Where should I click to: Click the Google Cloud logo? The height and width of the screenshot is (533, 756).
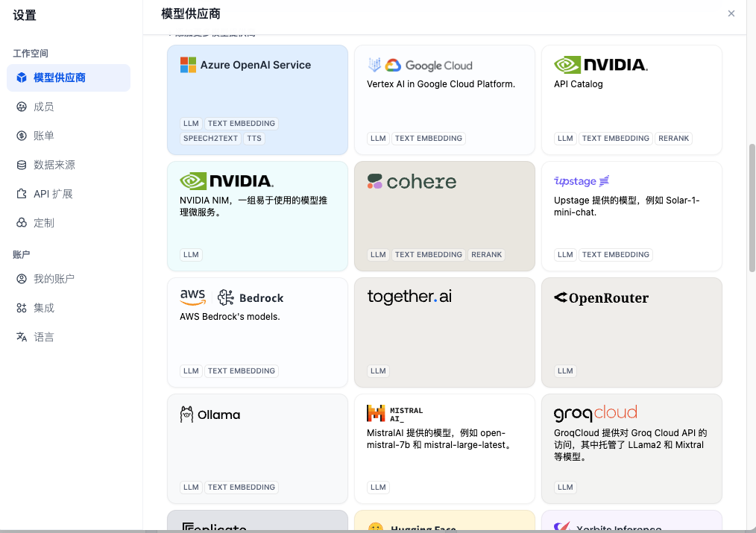[x=429, y=65]
